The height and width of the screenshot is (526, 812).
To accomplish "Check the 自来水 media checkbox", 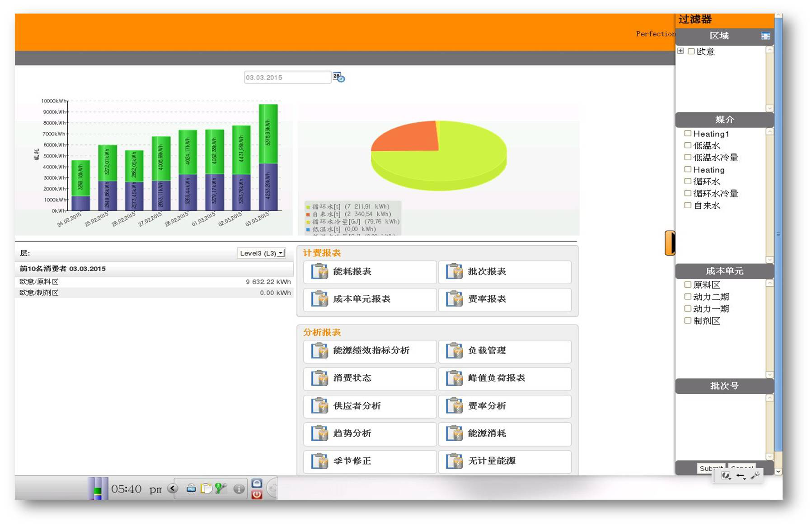I will (688, 205).
